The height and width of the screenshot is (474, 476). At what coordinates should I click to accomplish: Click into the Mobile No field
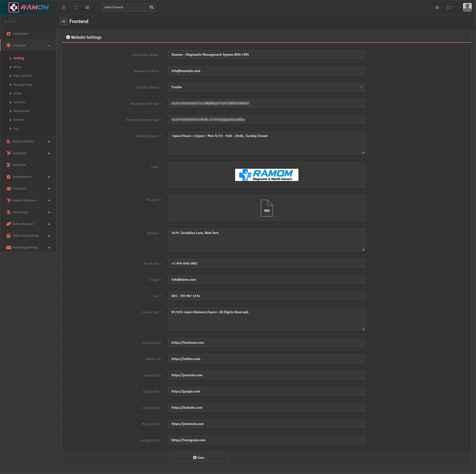click(x=267, y=263)
